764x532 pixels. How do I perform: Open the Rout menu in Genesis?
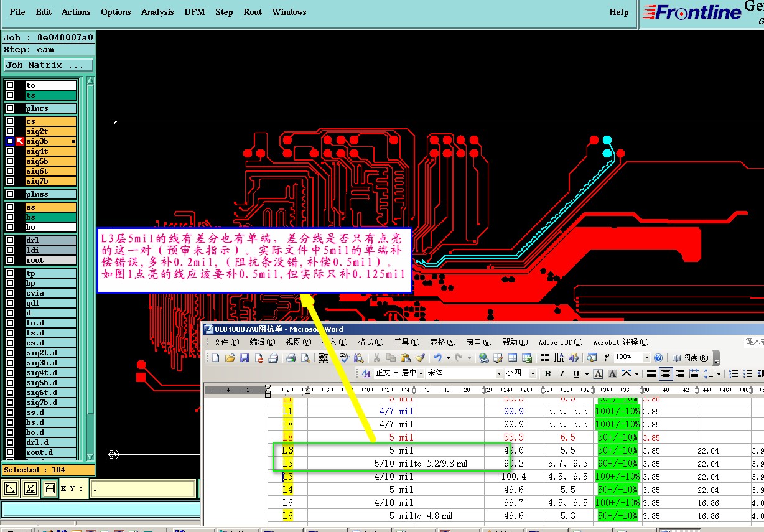[x=253, y=12]
